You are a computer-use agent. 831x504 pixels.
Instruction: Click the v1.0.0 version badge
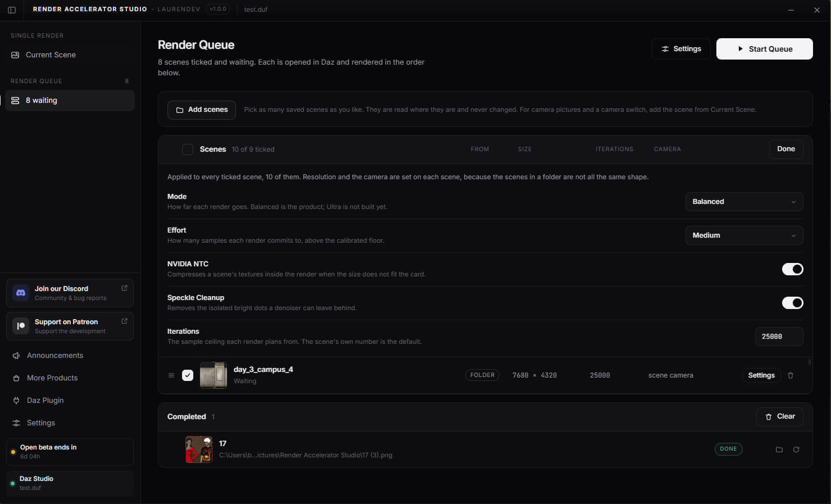(217, 9)
